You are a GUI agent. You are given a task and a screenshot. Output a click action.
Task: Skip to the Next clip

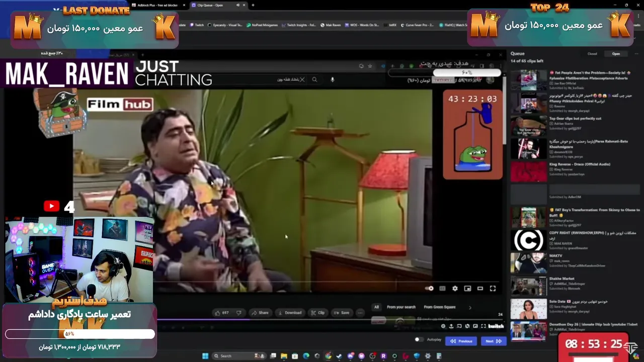493,341
